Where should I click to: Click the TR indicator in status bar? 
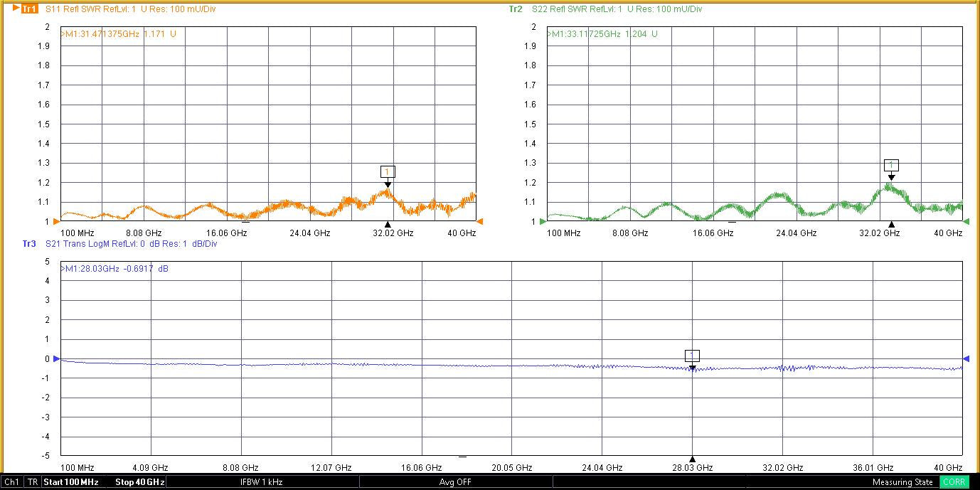(x=32, y=482)
